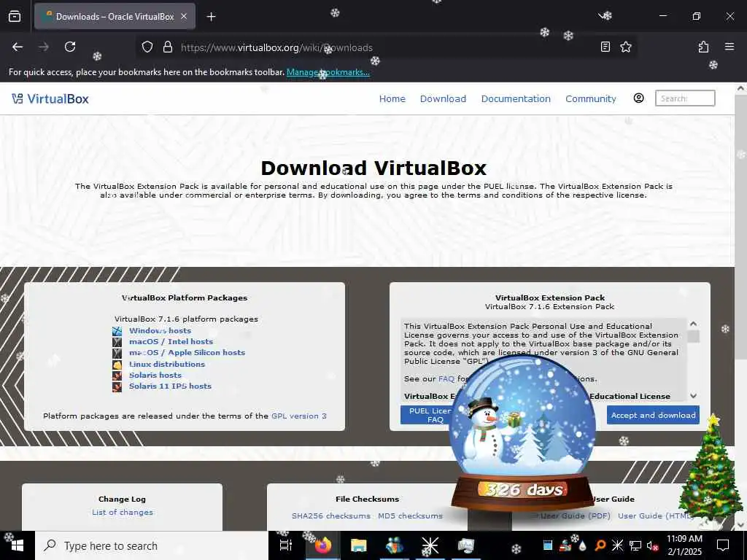Click the snow globe 326 days widget
The image size is (747, 560).
tap(522, 433)
